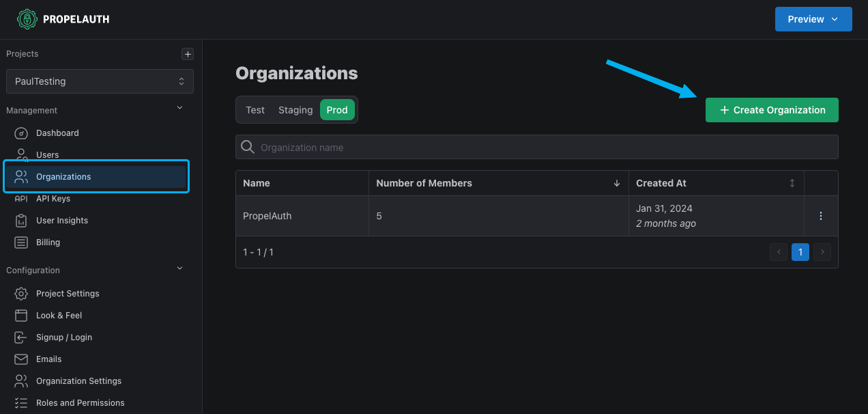Select page 1 in pagination
This screenshot has width=868, height=414.
[x=800, y=252]
